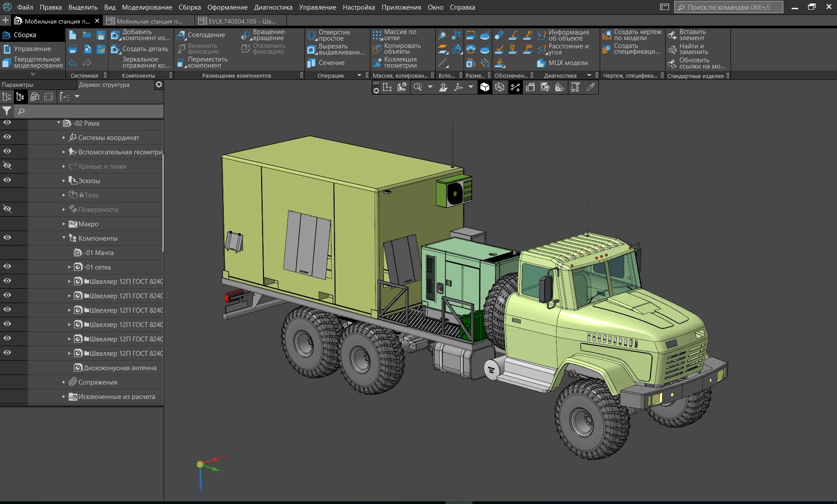Click the command search field
This screenshot has width=837, height=504.
click(728, 7)
